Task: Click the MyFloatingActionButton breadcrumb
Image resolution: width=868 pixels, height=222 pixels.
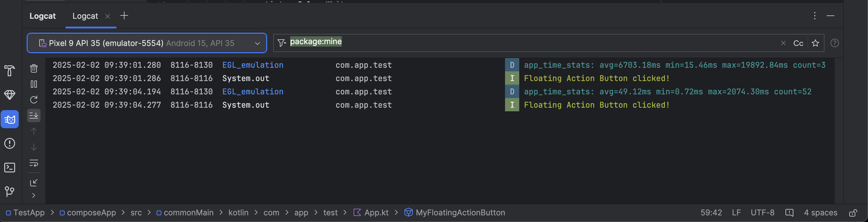Action: 455,213
